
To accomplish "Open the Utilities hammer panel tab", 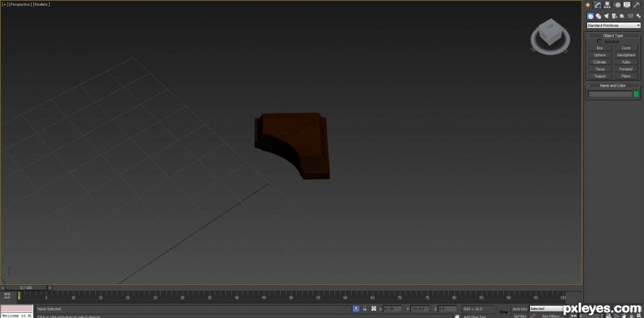I will click(637, 5).
